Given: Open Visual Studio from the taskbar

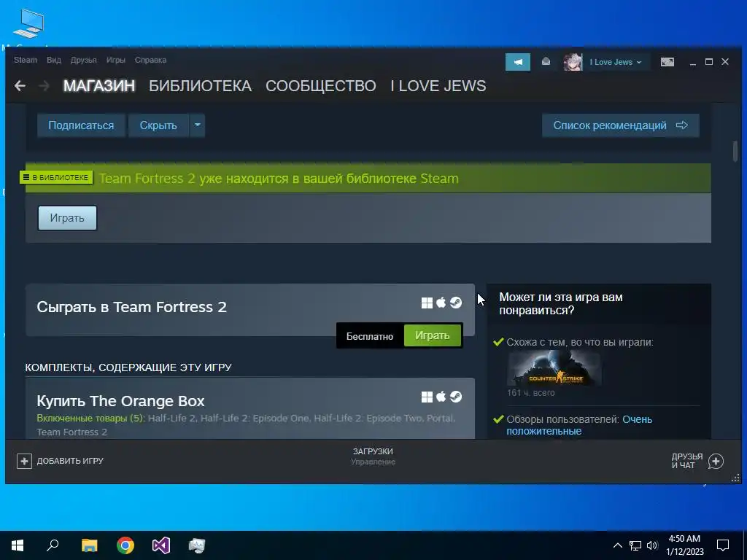Looking at the screenshot, I should (x=161, y=545).
